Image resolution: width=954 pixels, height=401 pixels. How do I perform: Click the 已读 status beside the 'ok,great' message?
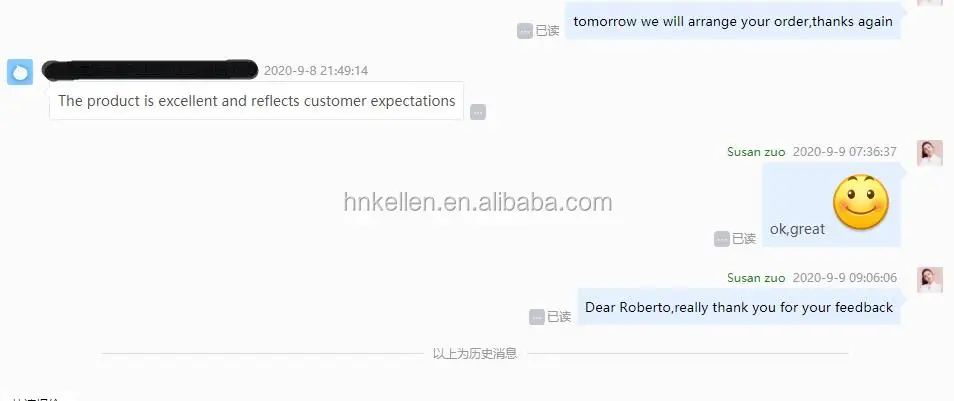point(743,239)
